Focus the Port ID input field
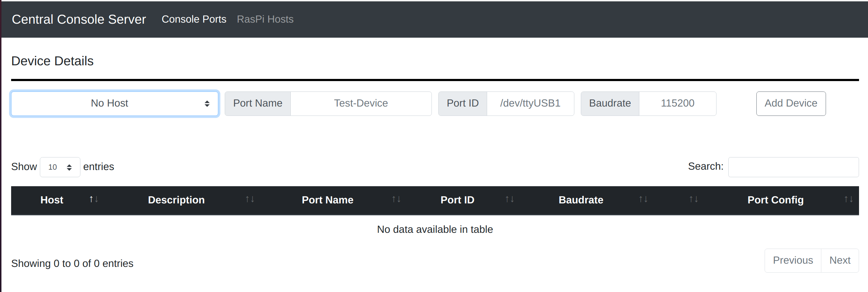The image size is (868, 292). pos(530,103)
